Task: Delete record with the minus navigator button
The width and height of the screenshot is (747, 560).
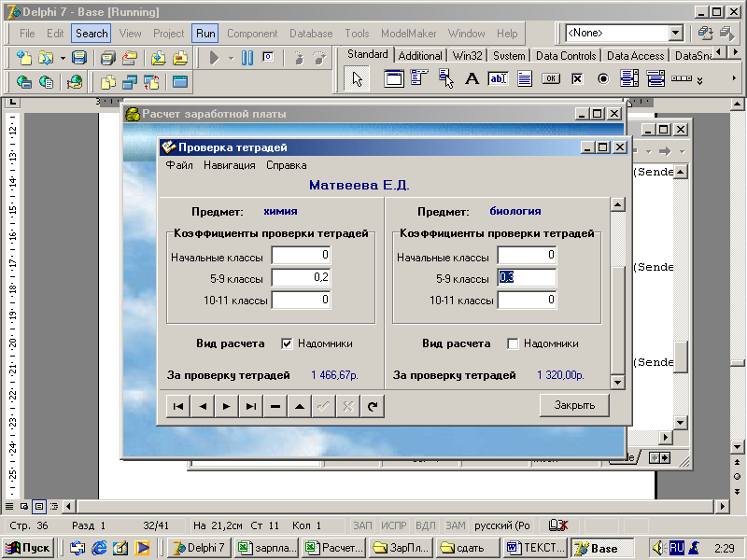Action: [275, 406]
